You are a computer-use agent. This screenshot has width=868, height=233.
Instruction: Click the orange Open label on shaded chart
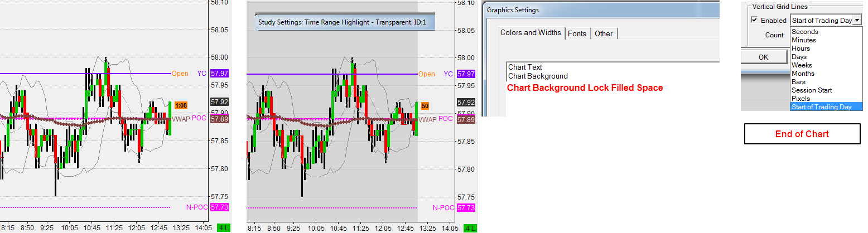point(427,74)
